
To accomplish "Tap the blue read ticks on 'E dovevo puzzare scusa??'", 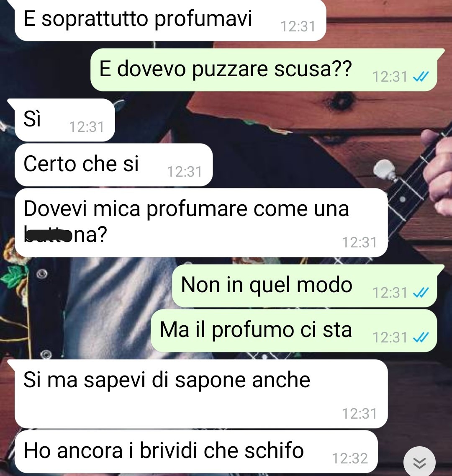I will point(421,77).
